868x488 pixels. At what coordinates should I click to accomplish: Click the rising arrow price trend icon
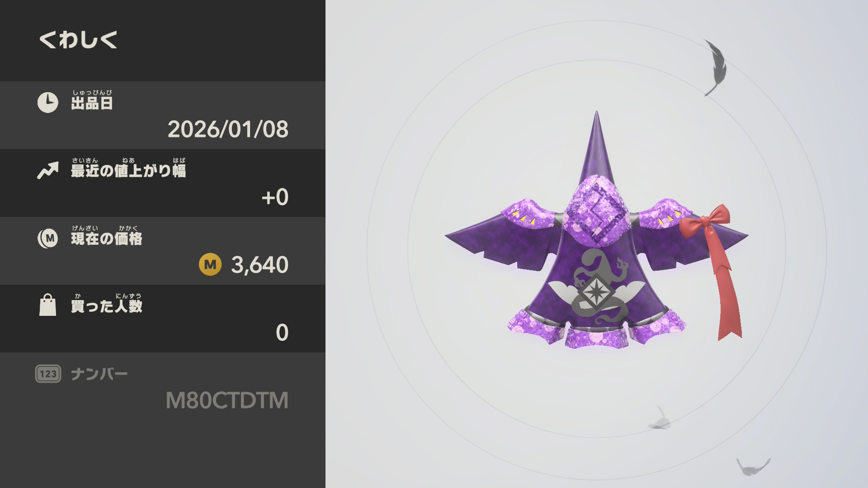click(x=48, y=170)
